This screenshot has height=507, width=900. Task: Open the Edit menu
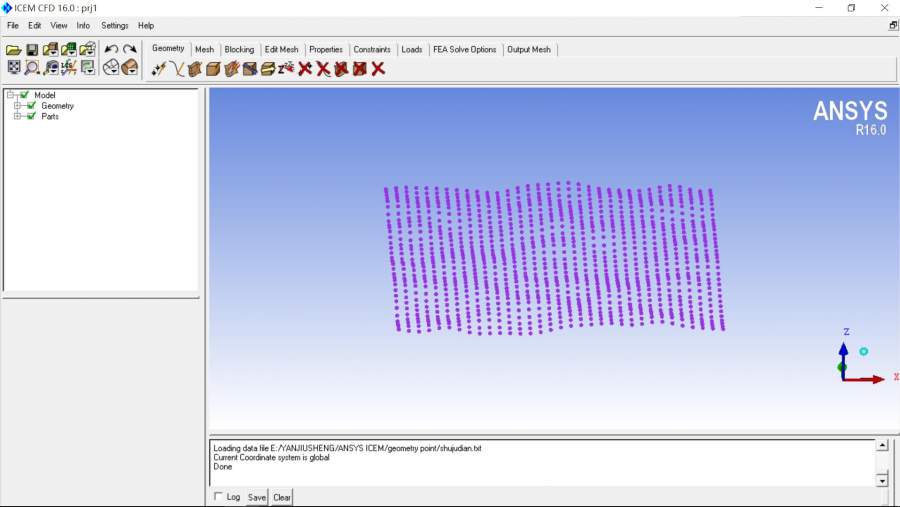34,26
